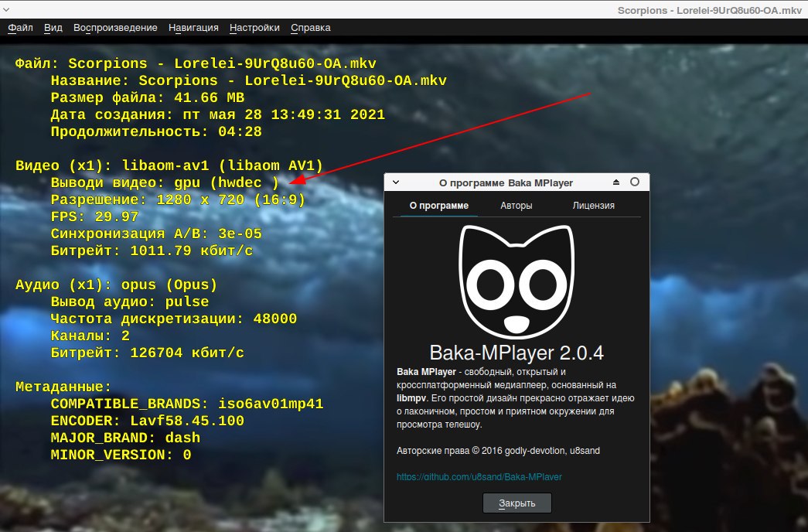
Task: Click the video Битрейт: 1011.79 кбит/с line
Action: coord(152,251)
